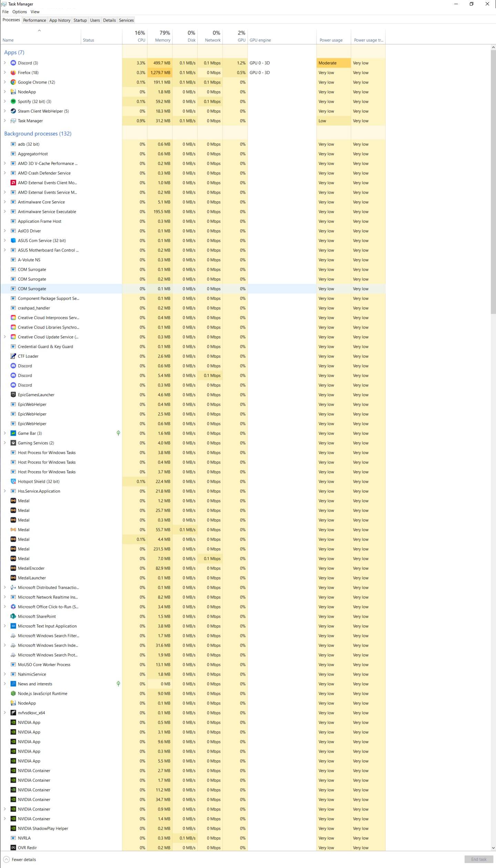Expand the Game Bar (3) group
Screen dimensions: 496x868
tap(5, 433)
